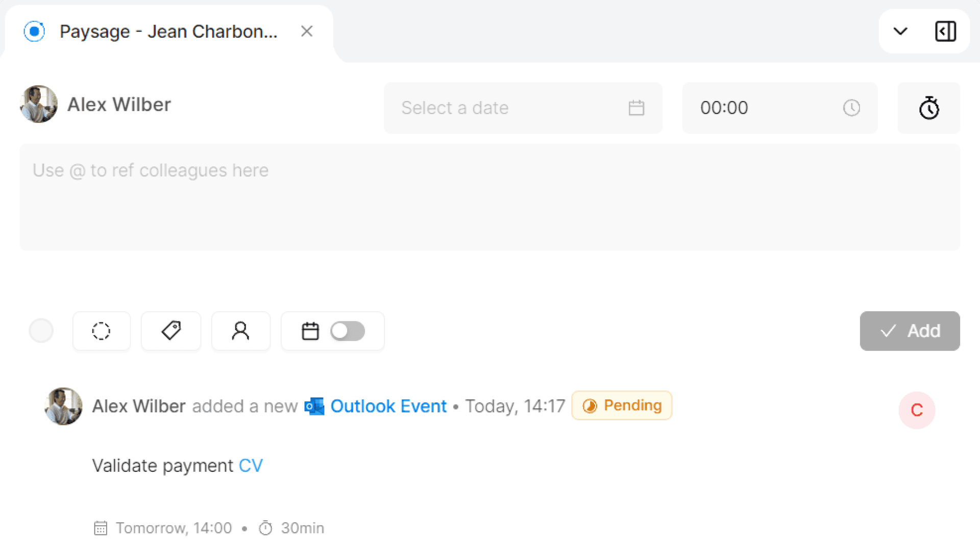Screen dimensions: 980x560
Task: Open the Select a date picker
Action: click(x=510, y=108)
